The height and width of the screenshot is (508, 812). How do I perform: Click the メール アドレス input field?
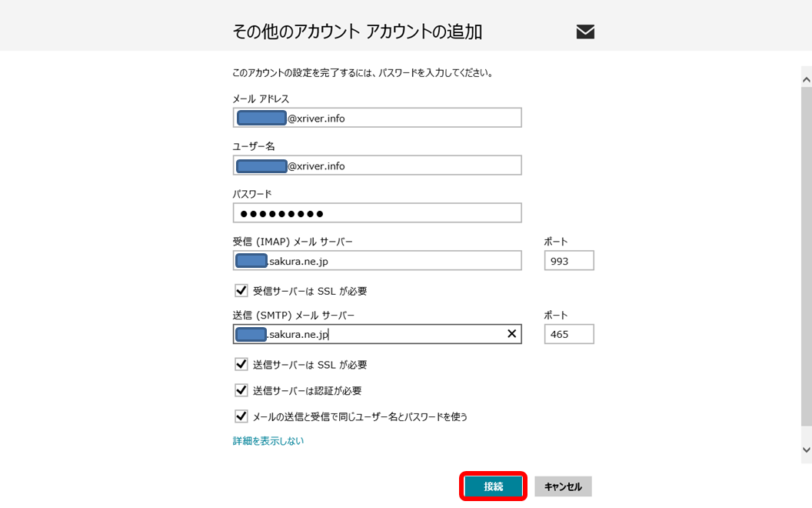point(400,118)
